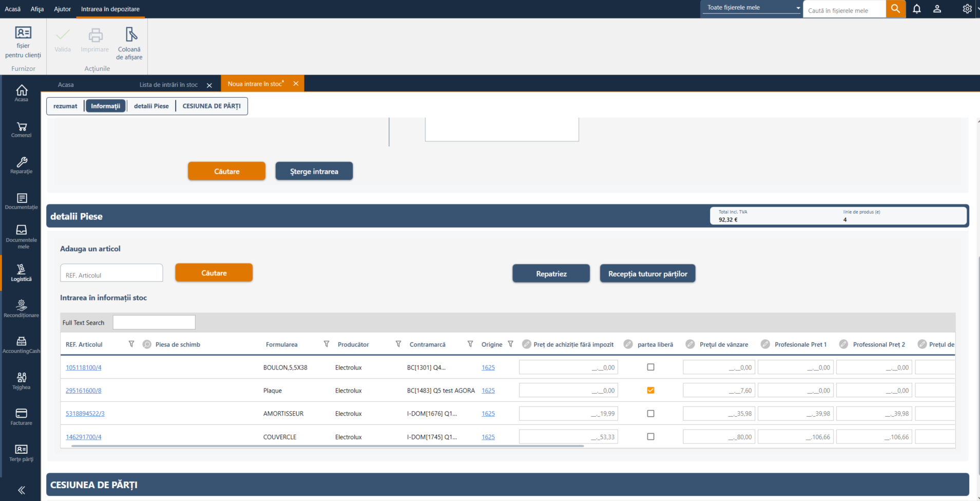Go to Acasa in the sidebar
This screenshot has width=980, height=501.
tap(22, 93)
